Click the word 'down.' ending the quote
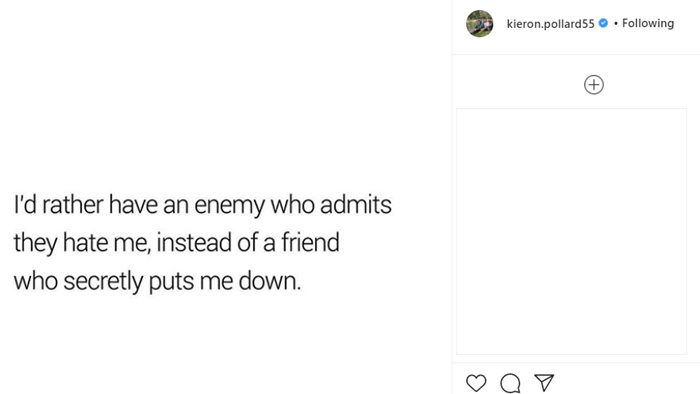This screenshot has width=700, height=394. point(270,281)
